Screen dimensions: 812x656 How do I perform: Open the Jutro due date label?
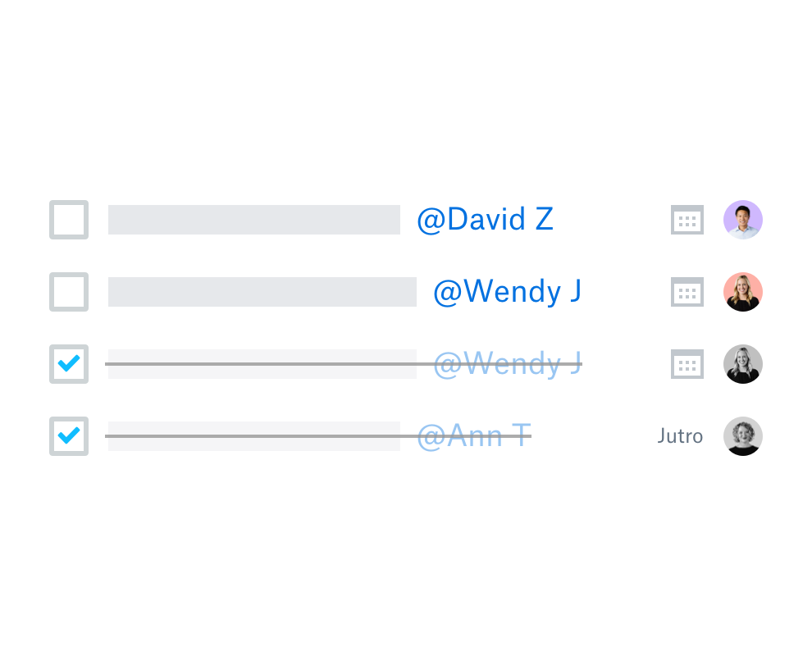tap(680, 436)
